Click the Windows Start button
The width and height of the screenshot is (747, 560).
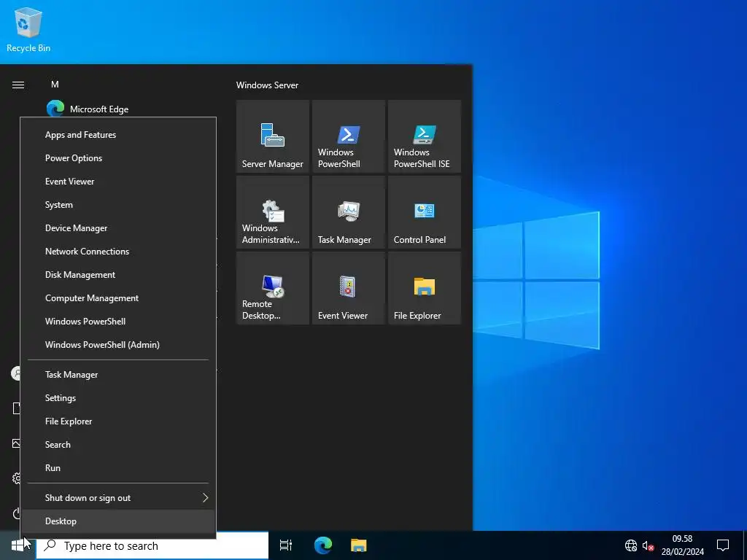[x=18, y=545]
